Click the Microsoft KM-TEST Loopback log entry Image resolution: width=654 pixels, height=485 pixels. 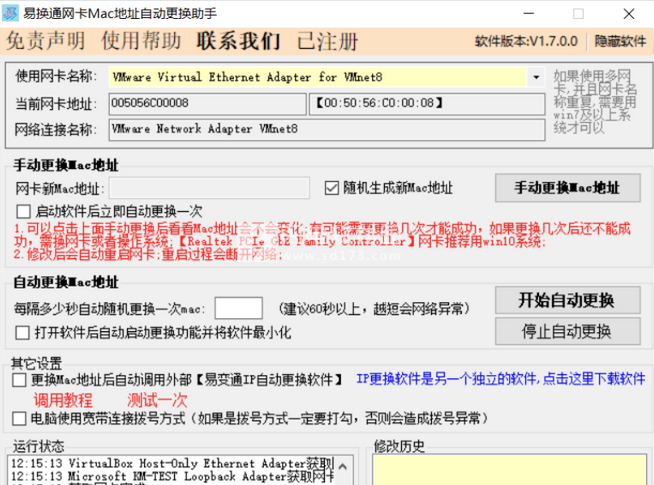[172, 476]
